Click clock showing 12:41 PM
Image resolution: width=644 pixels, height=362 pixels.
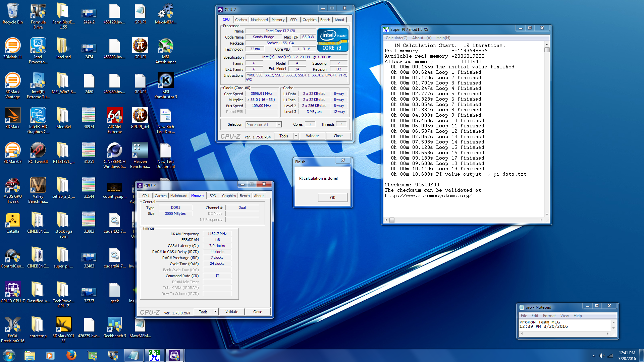(627, 353)
